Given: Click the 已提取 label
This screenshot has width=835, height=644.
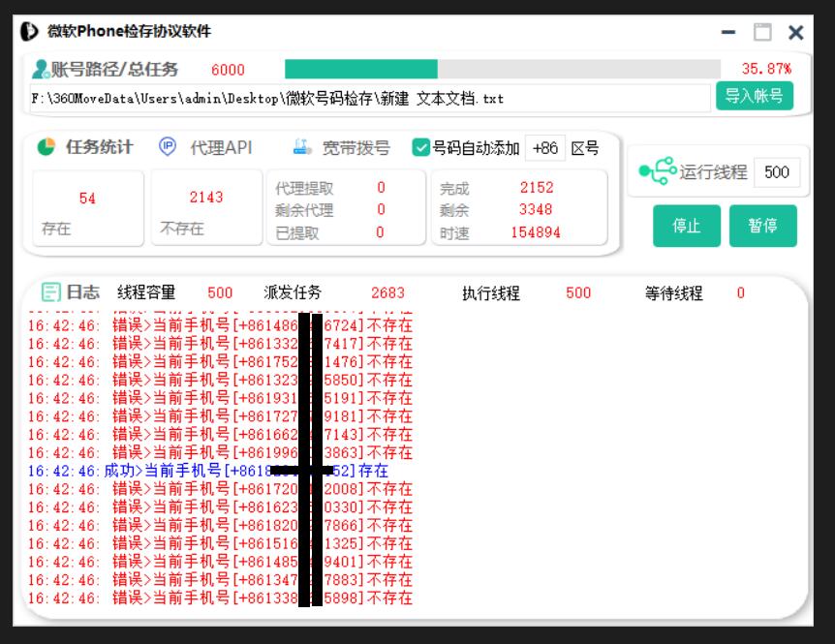Looking at the screenshot, I should coord(296,233).
